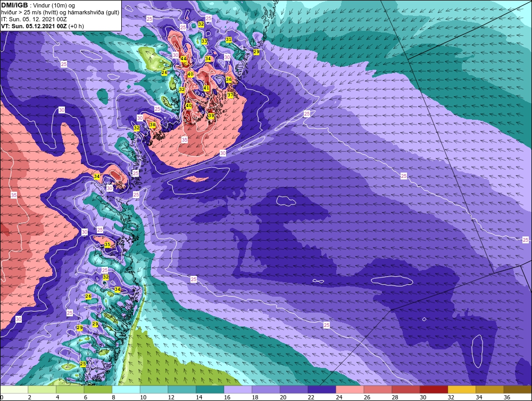Click the 'VT: Sun. 05.12.2021 00Z' valid time

(x=34, y=26)
